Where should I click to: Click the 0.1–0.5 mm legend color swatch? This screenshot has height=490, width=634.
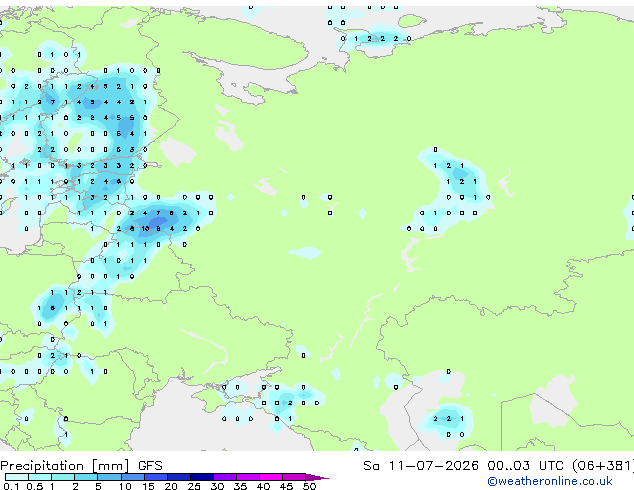pyautogui.click(x=17, y=477)
